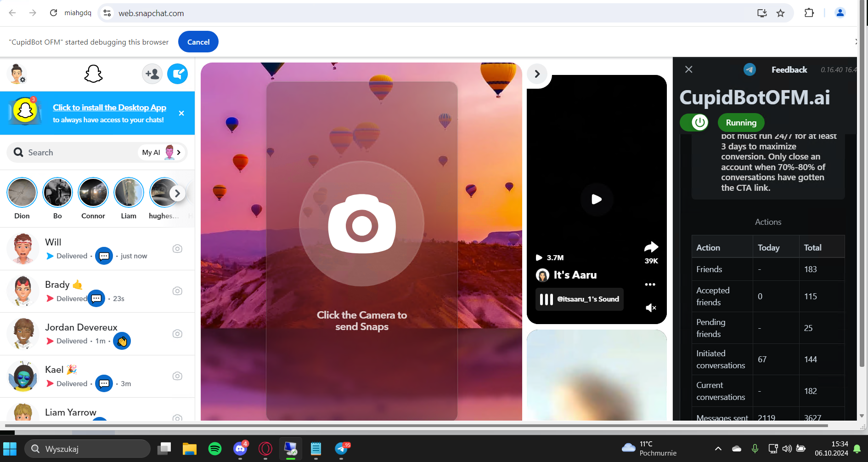Image resolution: width=868 pixels, height=462 pixels.
Task: Tap camera icon in Will's row
Action: tap(177, 249)
